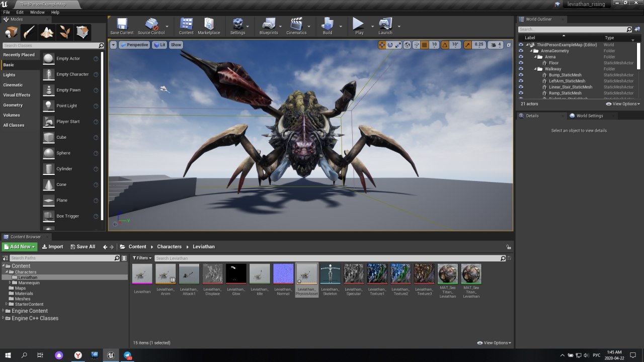Click the world coordinate system globe icon

point(408,45)
